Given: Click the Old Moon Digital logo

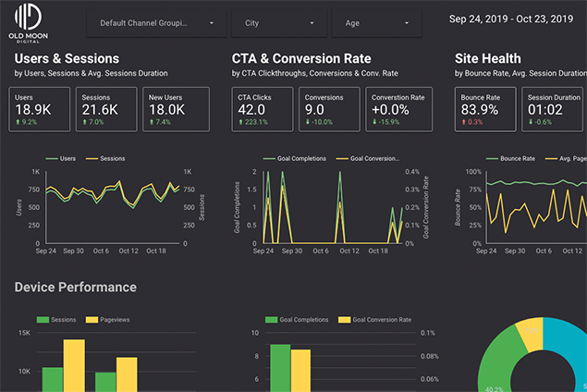Looking at the screenshot, I should click(x=28, y=23).
